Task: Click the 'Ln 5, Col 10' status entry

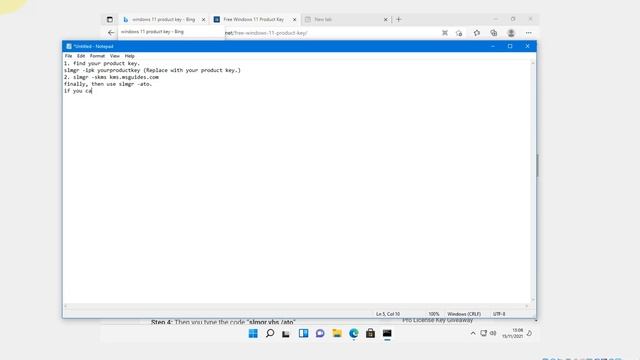Action: [x=388, y=314]
